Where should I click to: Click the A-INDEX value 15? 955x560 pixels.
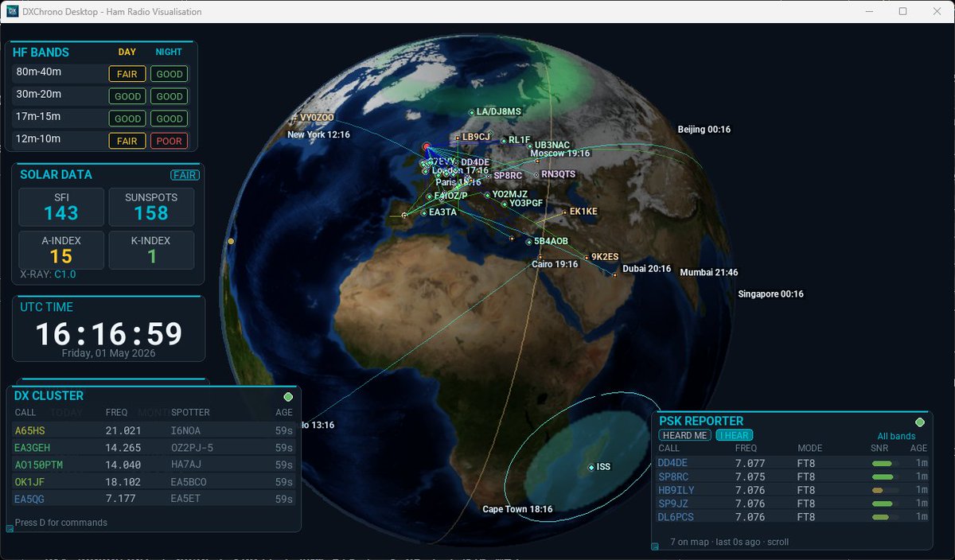click(61, 256)
